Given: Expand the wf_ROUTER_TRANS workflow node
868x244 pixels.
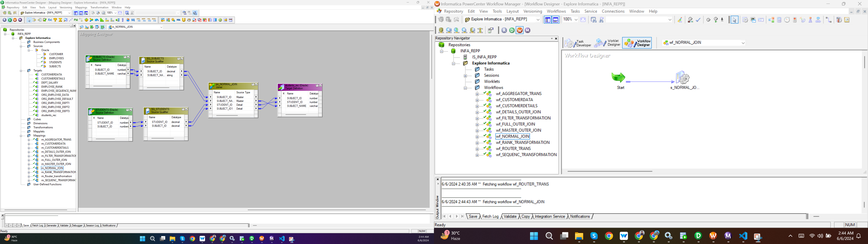Looking at the screenshot, I should click(x=477, y=149).
